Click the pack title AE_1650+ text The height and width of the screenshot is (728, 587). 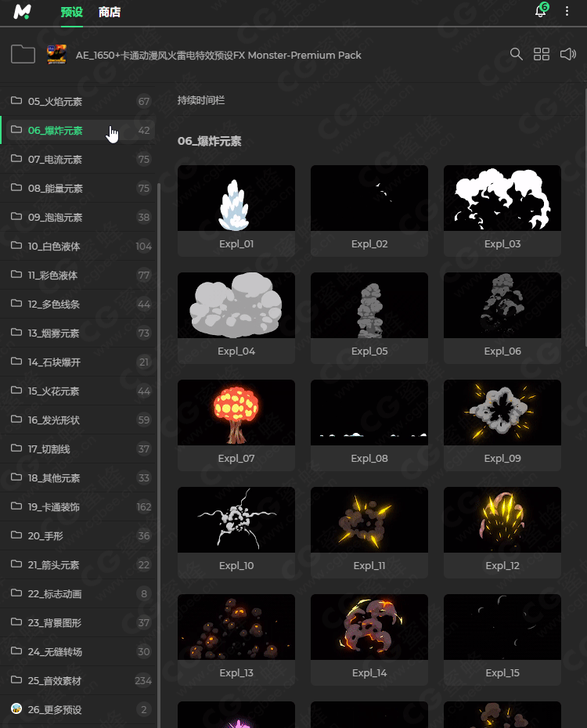218,56
